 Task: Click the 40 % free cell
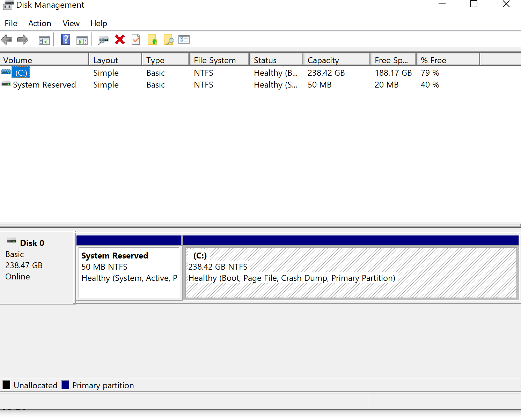click(x=430, y=85)
